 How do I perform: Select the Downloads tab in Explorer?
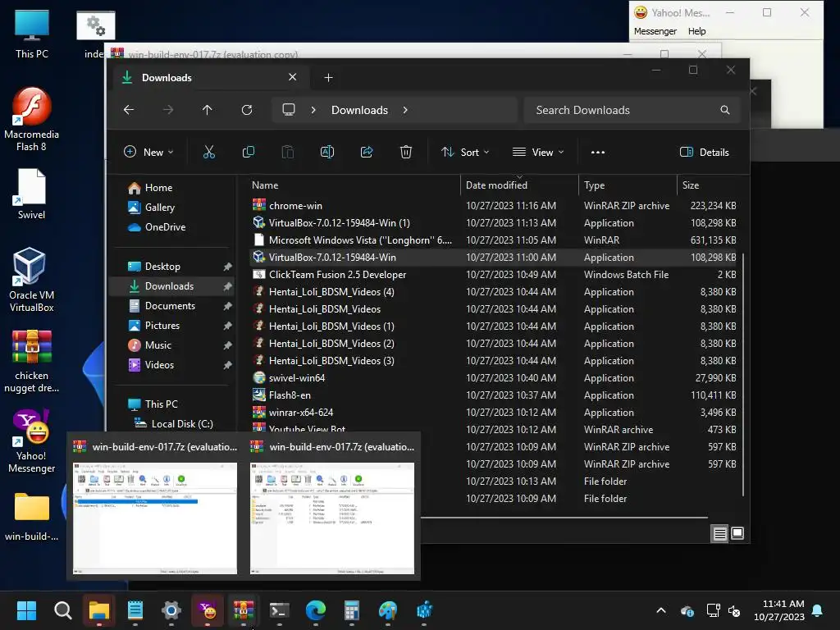click(209, 78)
